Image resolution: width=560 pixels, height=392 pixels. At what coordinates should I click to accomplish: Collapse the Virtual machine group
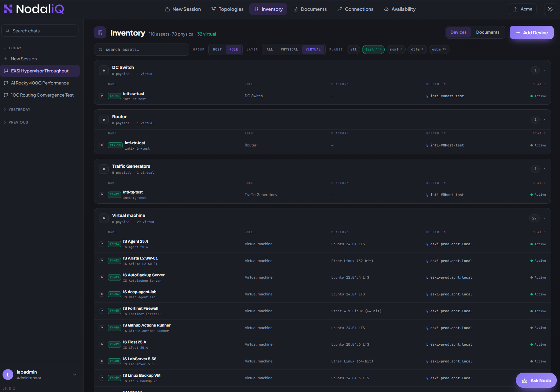click(544, 218)
